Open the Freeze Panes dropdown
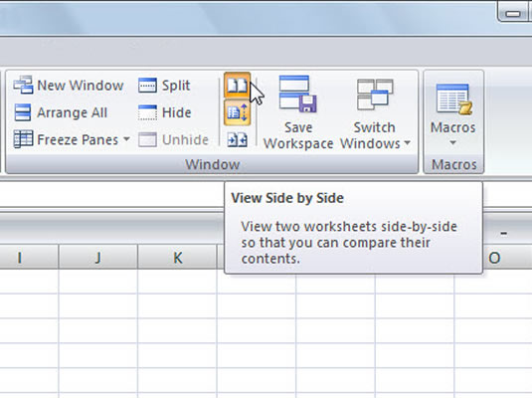532x398 pixels. pos(72,139)
